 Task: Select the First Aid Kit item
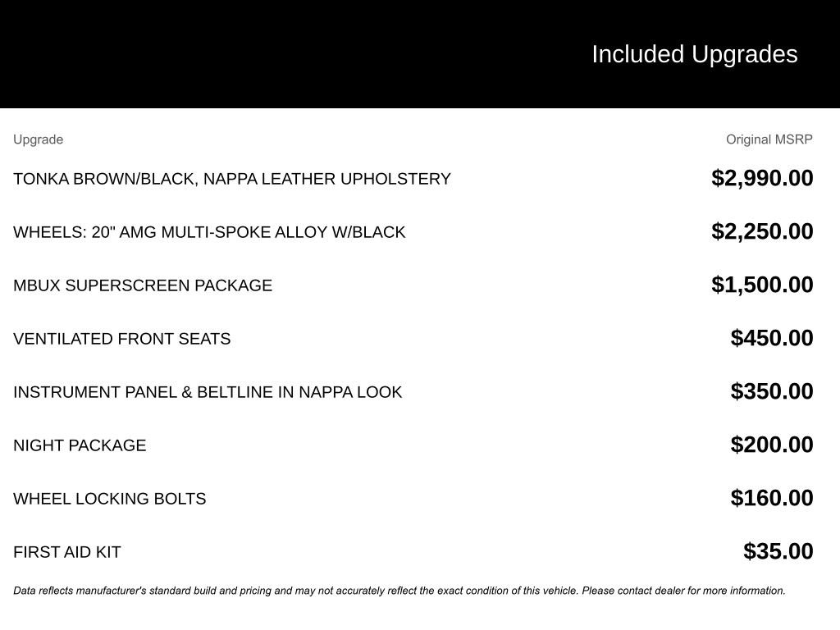coord(67,552)
